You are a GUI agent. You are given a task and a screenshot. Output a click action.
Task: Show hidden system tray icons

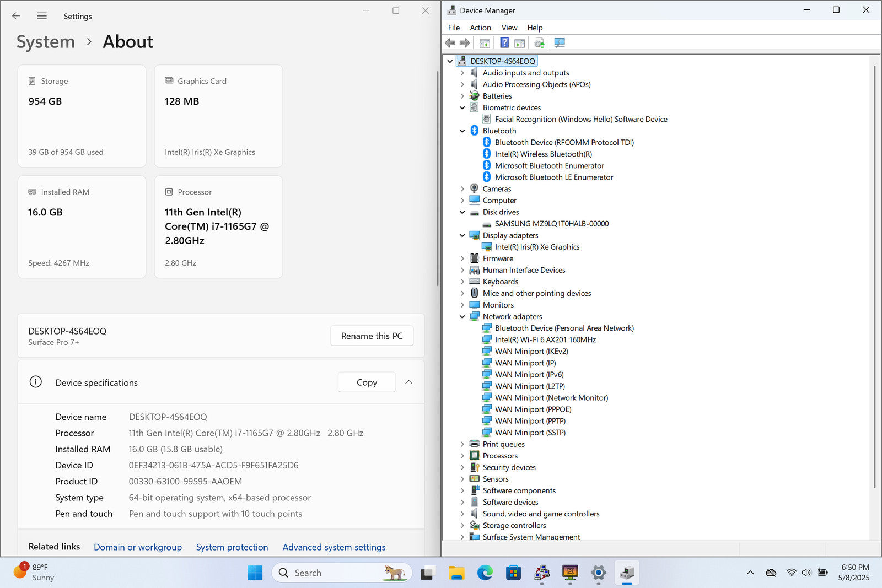[x=750, y=573]
